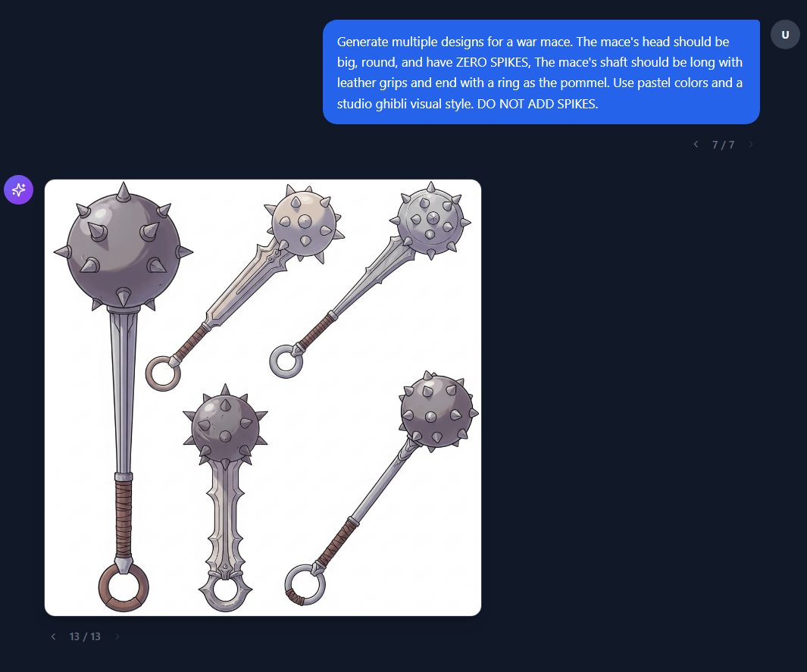This screenshot has width=807, height=672.
Task: Open the generated mace designs image
Action: [x=263, y=398]
